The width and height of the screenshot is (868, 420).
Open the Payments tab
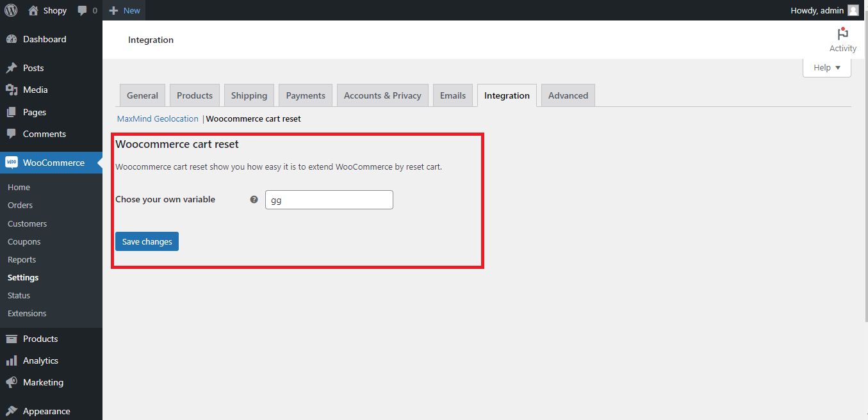click(306, 95)
